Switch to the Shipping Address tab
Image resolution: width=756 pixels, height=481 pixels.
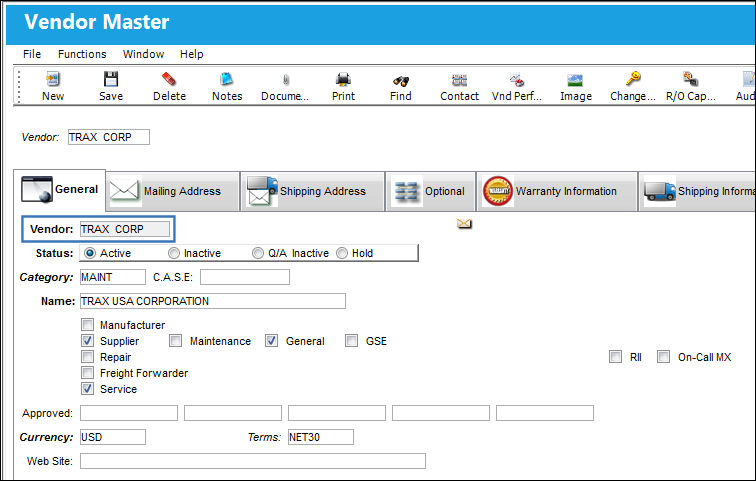(x=312, y=191)
